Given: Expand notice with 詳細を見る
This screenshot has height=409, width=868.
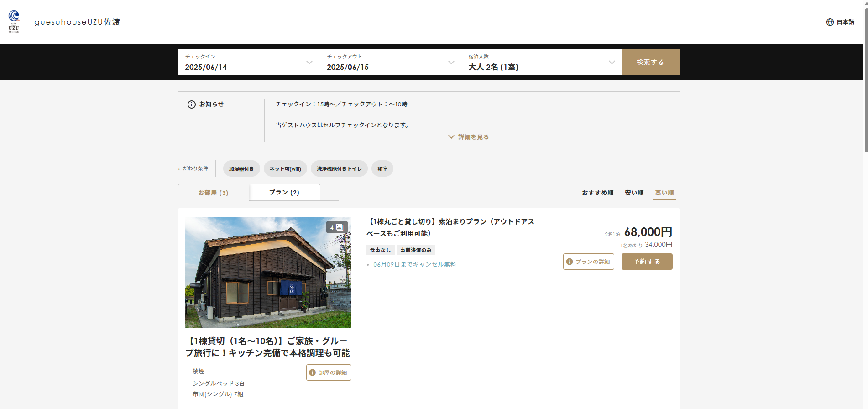Looking at the screenshot, I should click(x=469, y=137).
